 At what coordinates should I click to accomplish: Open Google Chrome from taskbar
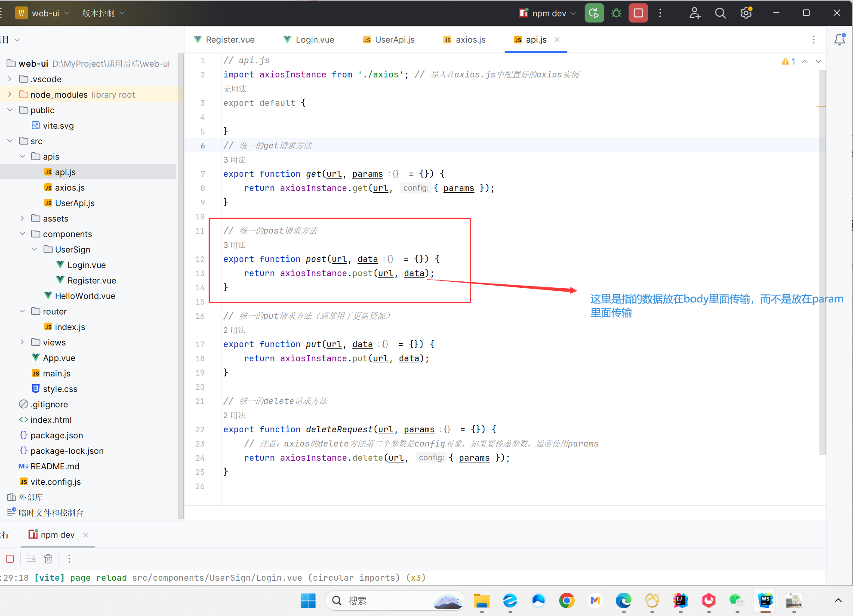pos(567,601)
